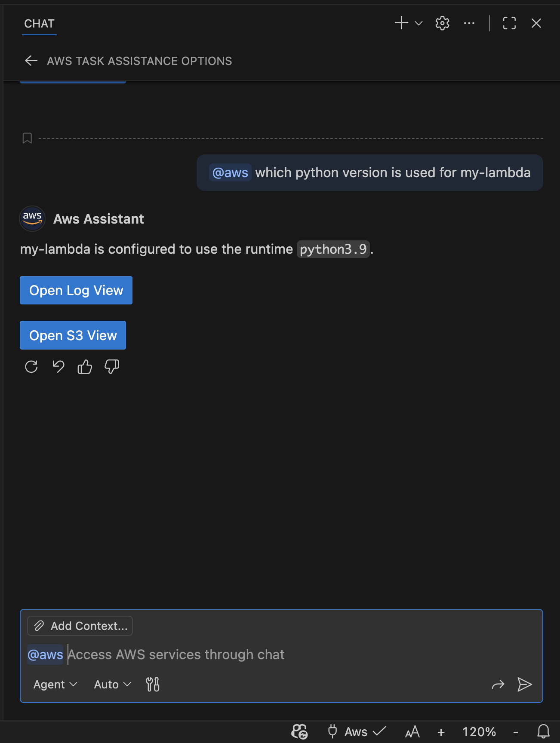Send the chat message with the arrow icon

[525, 685]
